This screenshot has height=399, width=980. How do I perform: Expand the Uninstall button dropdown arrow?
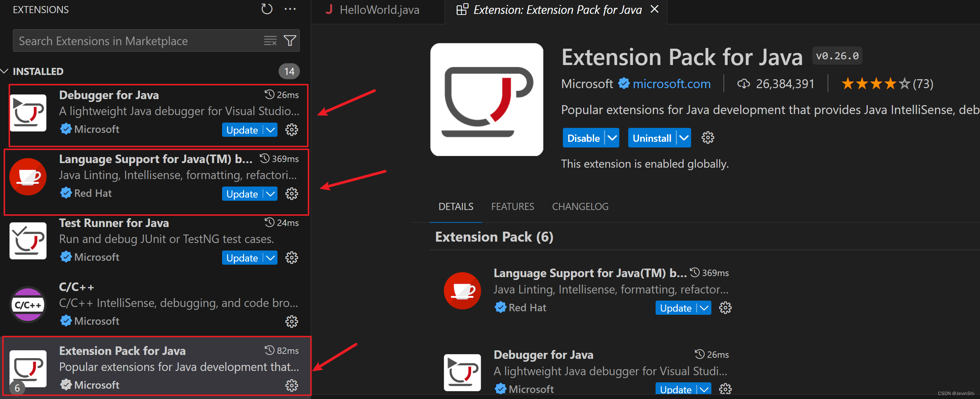(684, 138)
